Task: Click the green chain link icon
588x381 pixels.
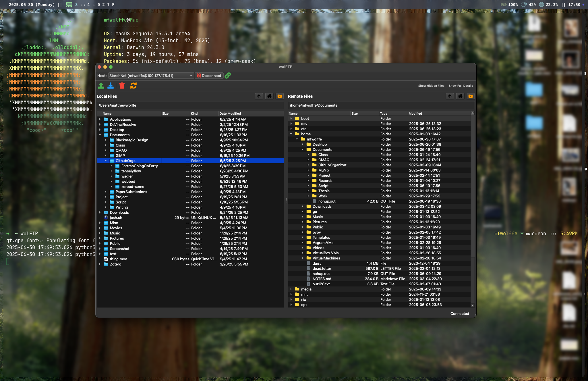Action: [x=228, y=76]
